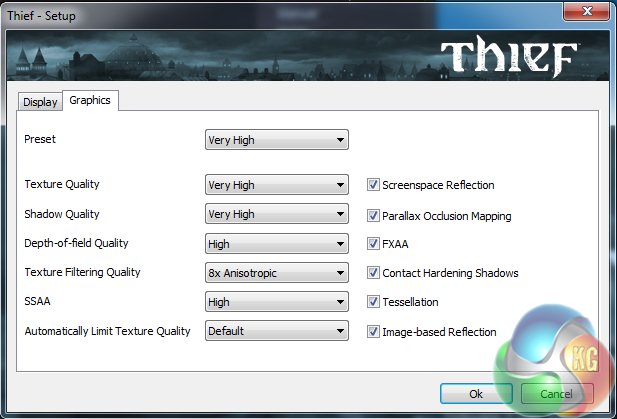Disable Contact Hardening Shadows

373,273
